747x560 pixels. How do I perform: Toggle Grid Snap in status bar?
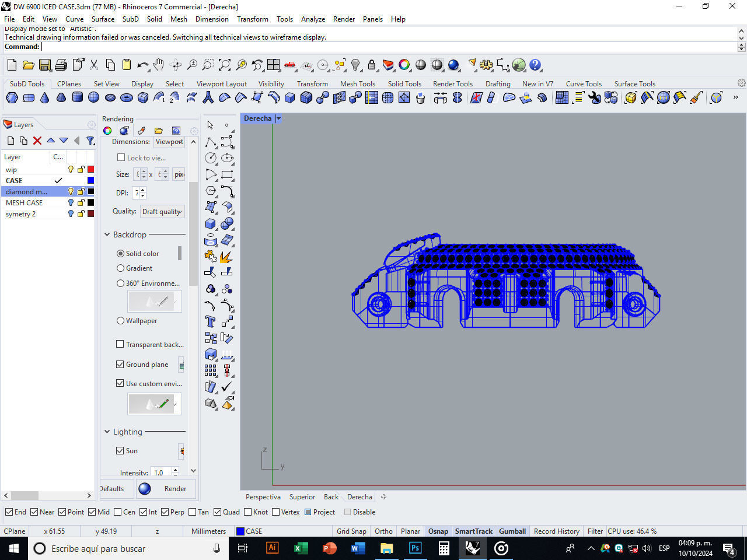click(351, 531)
